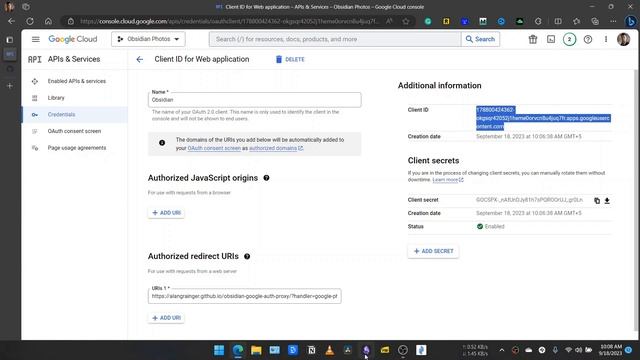
Task: Click the ADD SECRET button
Action: click(433, 251)
